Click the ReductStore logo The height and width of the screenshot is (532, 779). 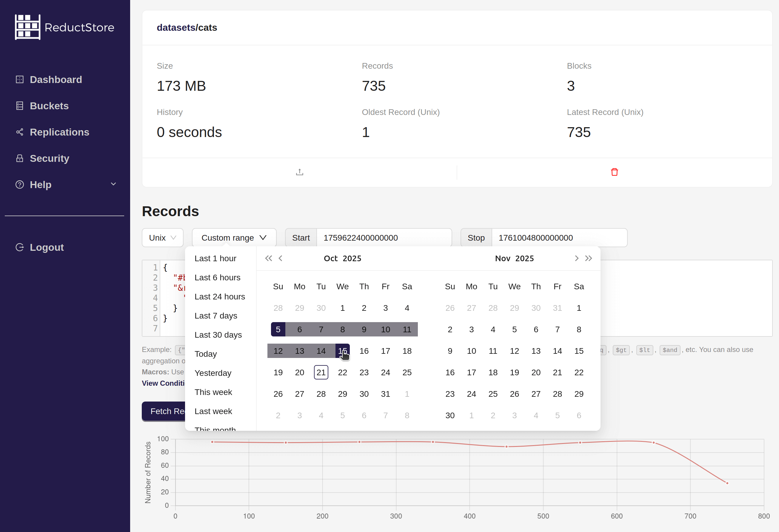(x=64, y=27)
